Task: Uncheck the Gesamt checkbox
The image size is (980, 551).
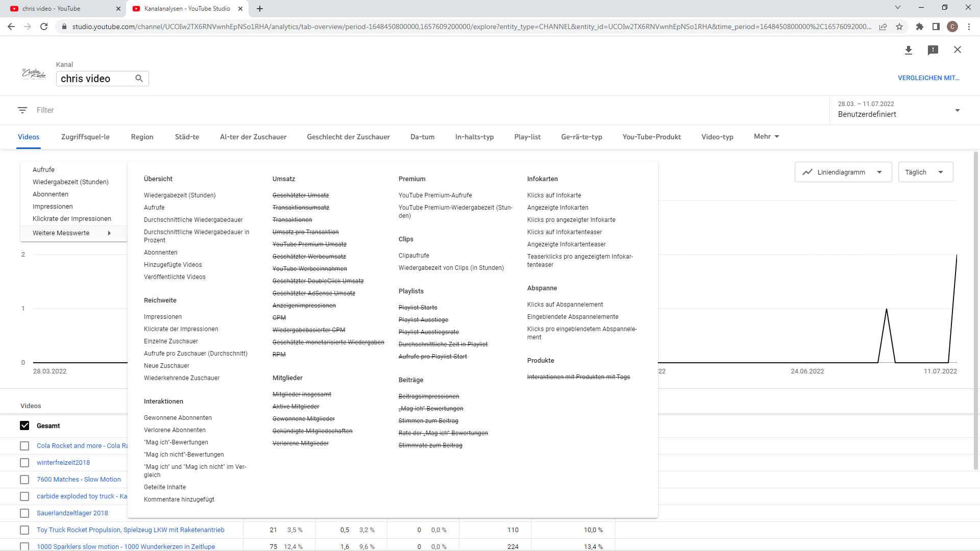Action: (x=24, y=425)
